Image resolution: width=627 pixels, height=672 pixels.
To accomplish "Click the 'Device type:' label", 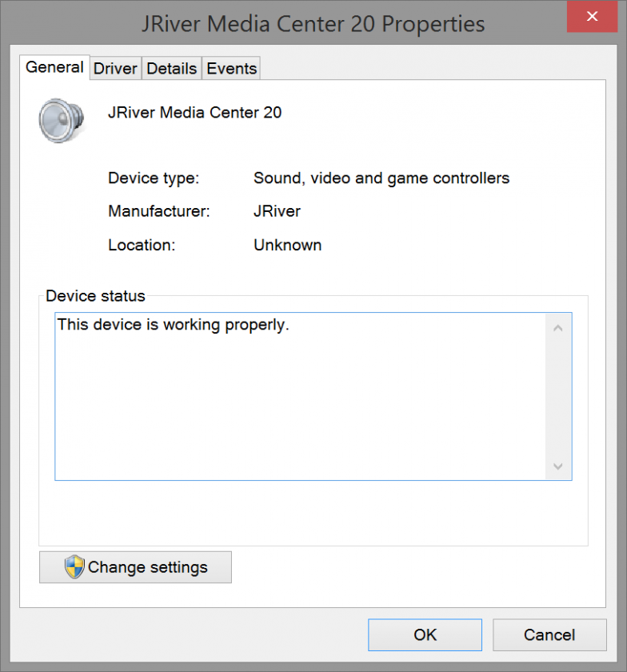I will [x=154, y=178].
